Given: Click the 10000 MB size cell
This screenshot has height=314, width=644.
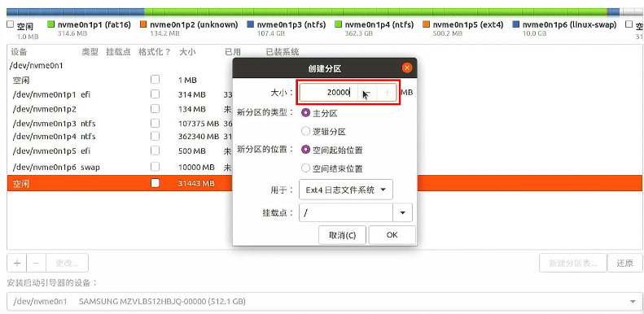Looking at the screenshot, I should point(196,168).
